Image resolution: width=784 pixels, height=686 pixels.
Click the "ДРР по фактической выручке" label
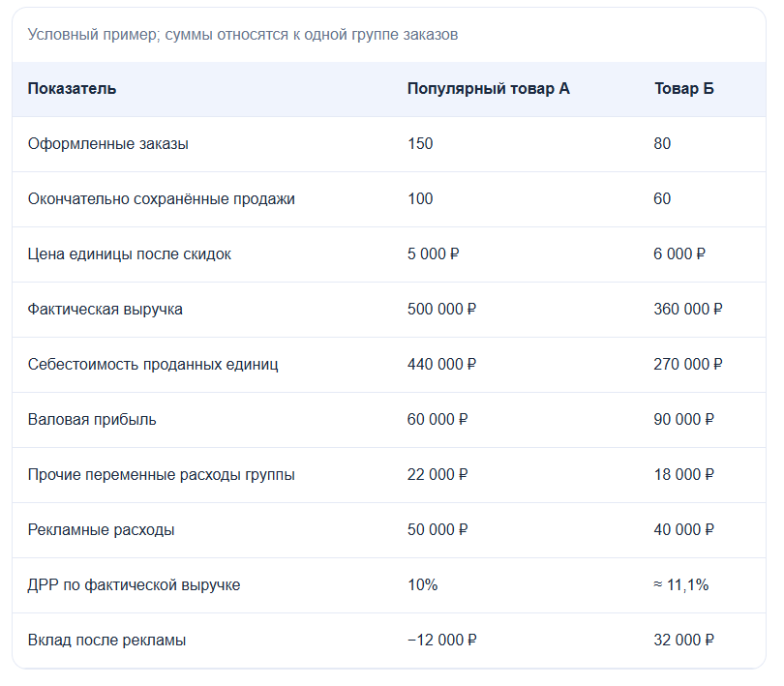coord(134,585)
